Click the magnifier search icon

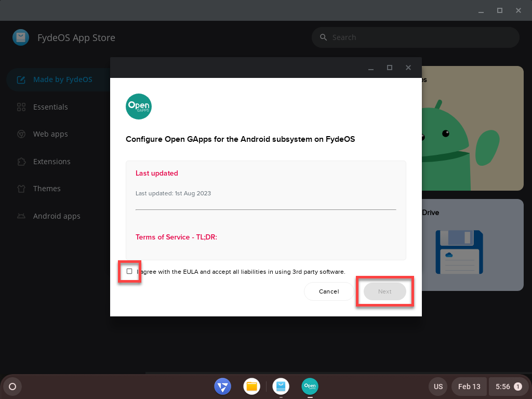click(323, 37)
